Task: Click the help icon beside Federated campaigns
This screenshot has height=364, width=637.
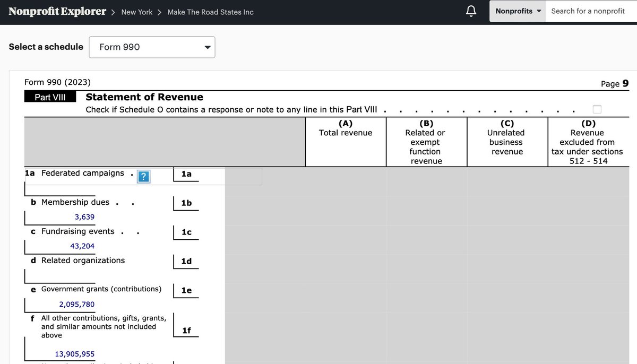Action: point(143,177)
